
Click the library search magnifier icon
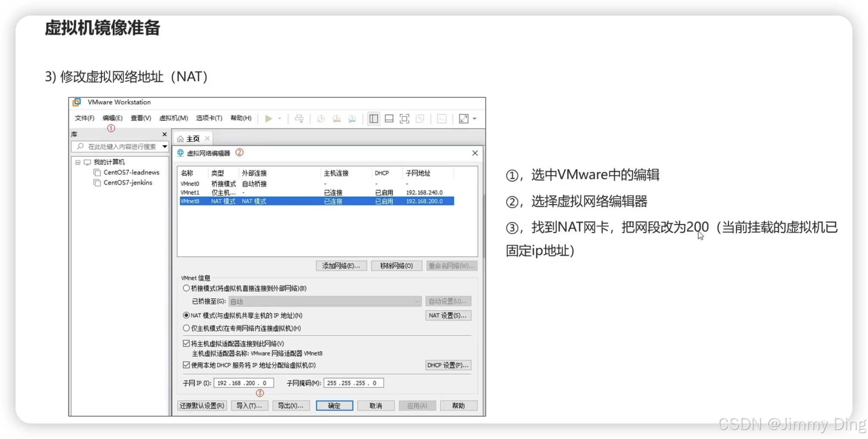pos(80,147)
